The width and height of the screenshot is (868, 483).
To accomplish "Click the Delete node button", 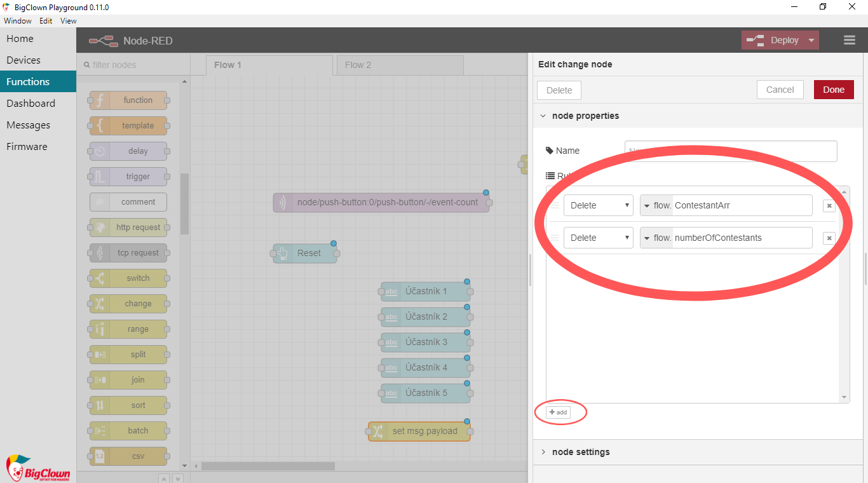I will coord(559,90).
